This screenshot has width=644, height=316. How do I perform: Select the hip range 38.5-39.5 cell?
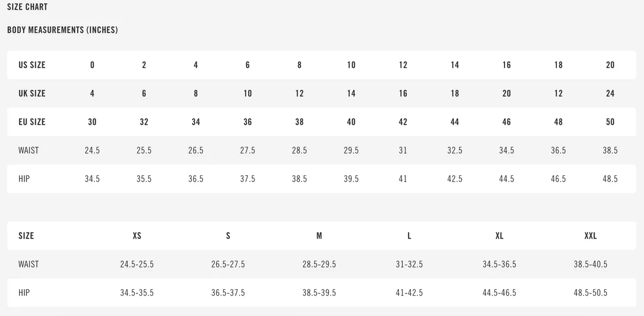click(319, 293)
